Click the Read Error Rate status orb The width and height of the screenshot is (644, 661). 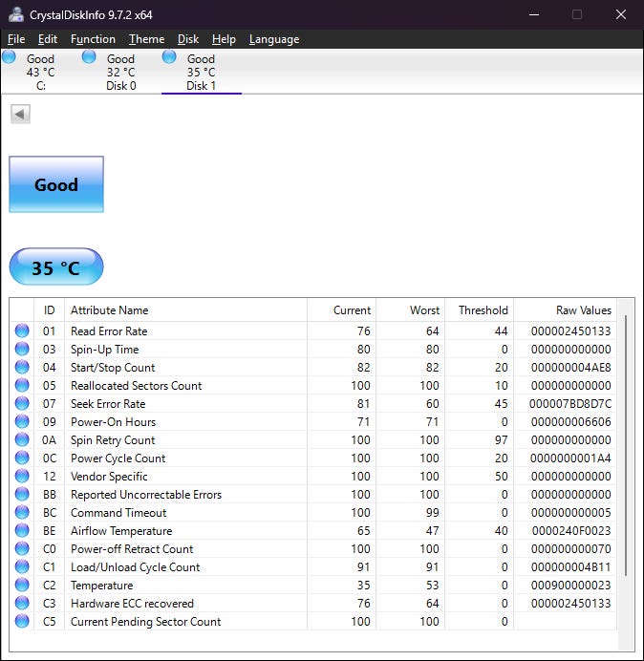click(22, 331)
